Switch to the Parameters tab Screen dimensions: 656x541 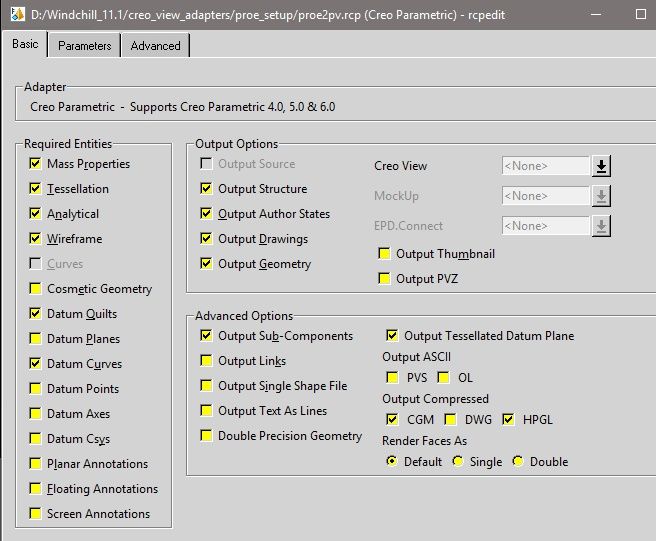[84, 46]
